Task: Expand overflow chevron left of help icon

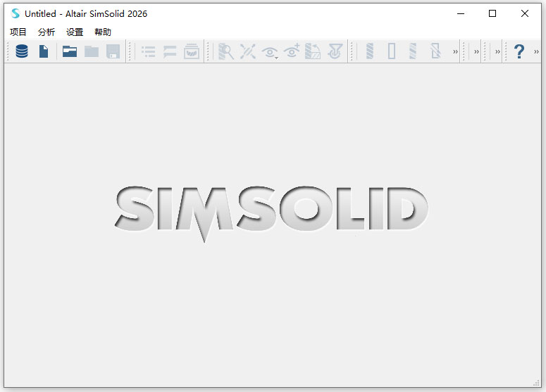Action: [497, 52]
